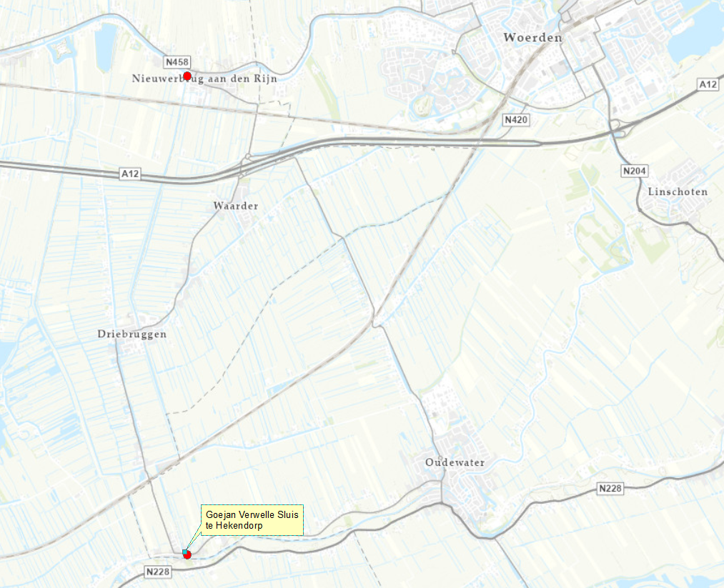Click the A12 shield left of Waarder
This screenshot has height=588, width=724.
click(130, 174)
